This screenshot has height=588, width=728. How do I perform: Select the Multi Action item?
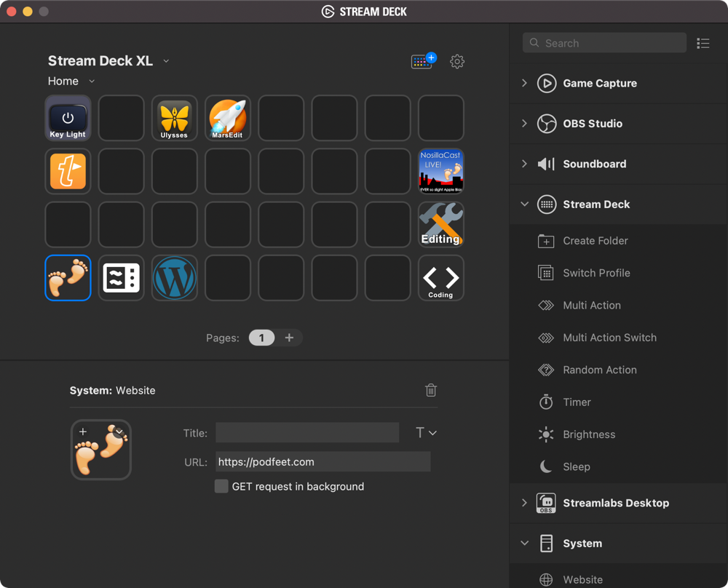click(x=591, y=306)
